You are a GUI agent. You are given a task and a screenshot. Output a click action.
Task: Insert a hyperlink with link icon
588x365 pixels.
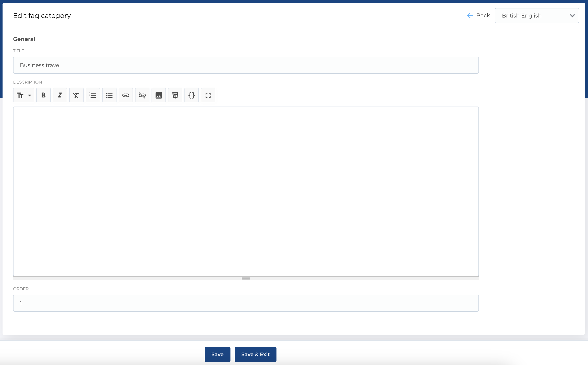pos(126,95)
